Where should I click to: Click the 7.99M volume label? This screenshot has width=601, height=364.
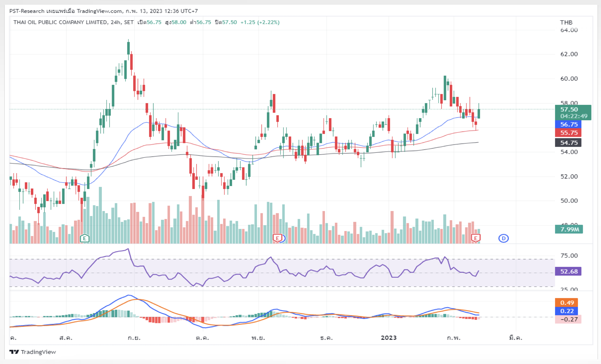(x=569, y=229)
